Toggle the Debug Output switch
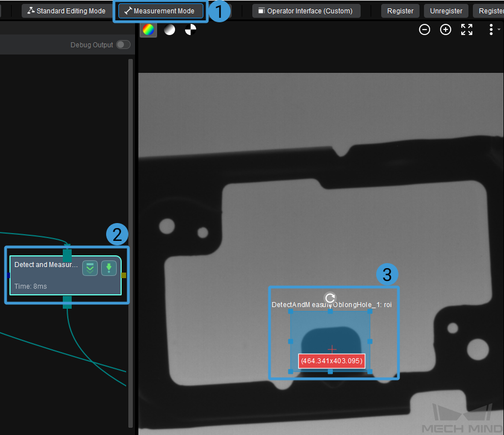 pyautogui.click(x=123, y=45)
